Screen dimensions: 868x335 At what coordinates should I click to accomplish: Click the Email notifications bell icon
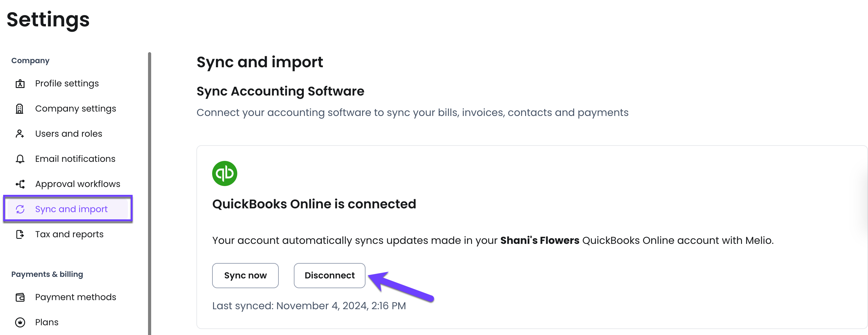point(20,159)
